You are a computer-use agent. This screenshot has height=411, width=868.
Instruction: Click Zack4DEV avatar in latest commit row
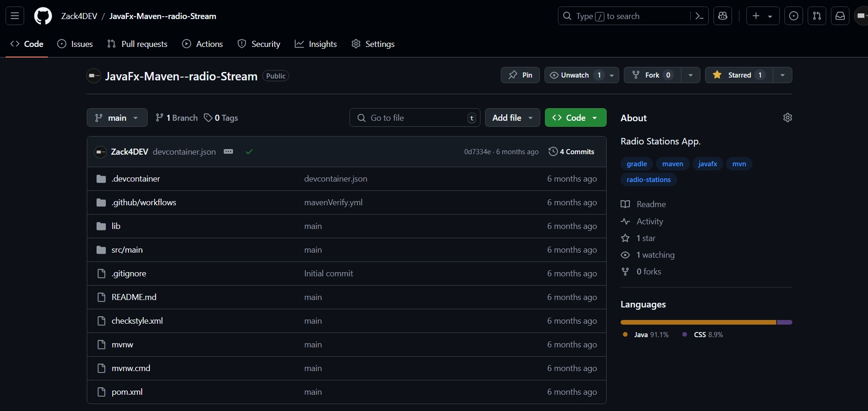coord(101,152)
